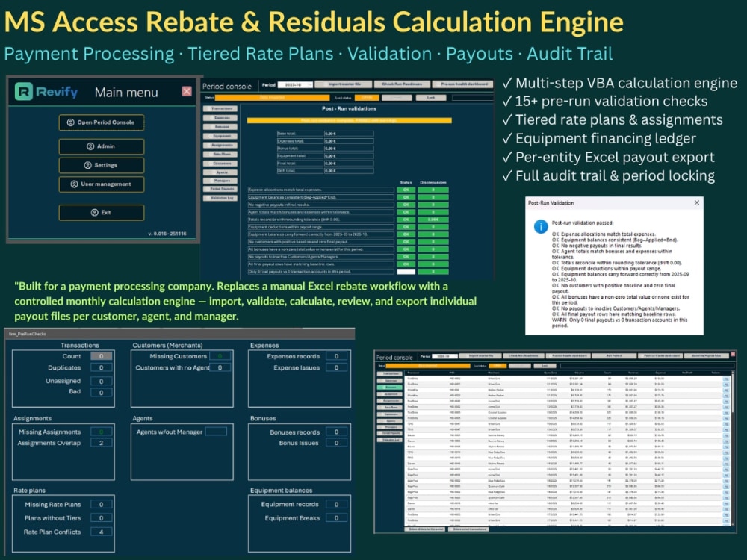Select Managers tab in upper Period console sidebar
Viewport: 747px width, 560px height.
(x=220, y=181)
